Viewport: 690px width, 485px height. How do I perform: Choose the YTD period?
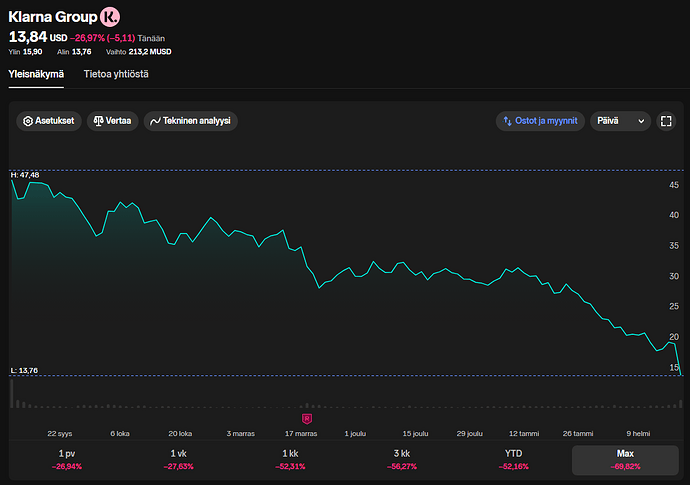point(514,459)
